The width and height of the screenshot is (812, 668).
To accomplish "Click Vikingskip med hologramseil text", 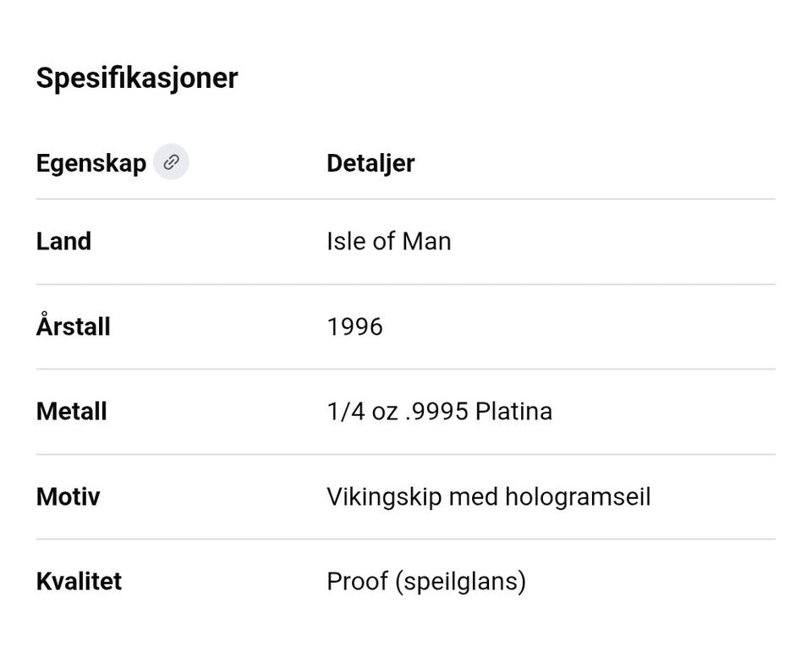I will click(488, 496).
